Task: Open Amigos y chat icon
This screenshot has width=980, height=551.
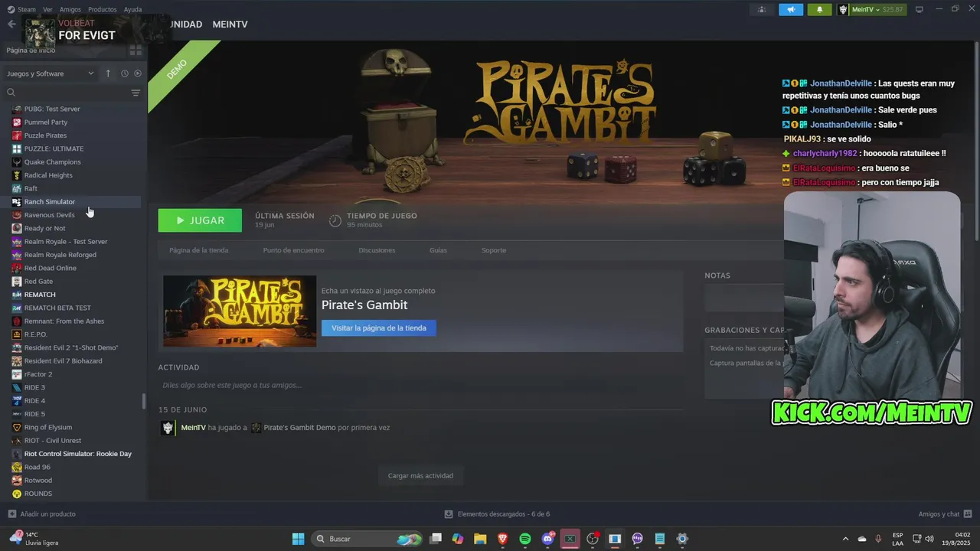Action: [x=968, y=514]
